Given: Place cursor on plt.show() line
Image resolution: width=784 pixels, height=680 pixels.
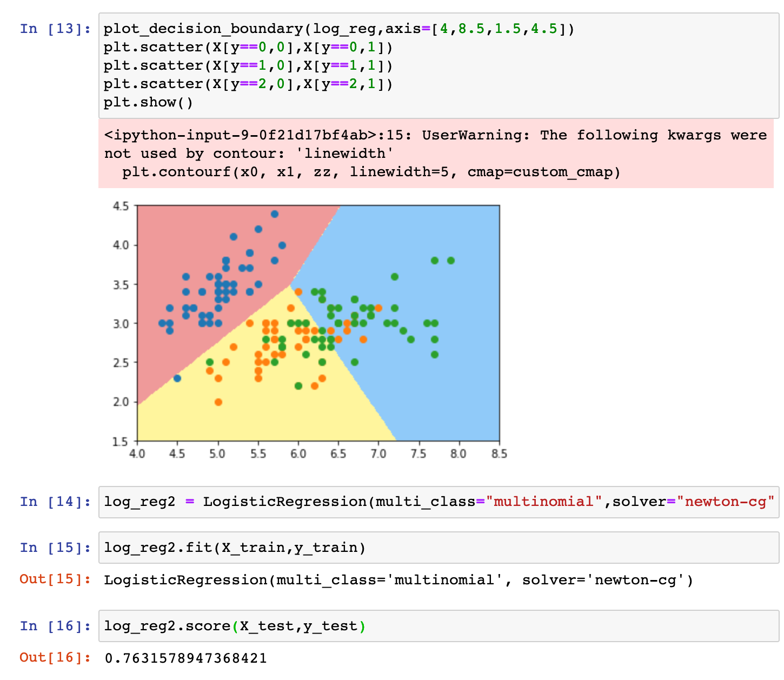Looking at the screenshot, I should pyautogui.click(x=148, y=102).
